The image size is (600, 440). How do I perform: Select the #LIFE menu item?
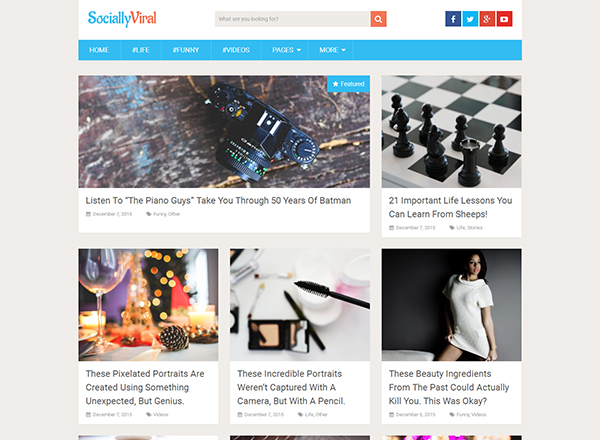pos(141,50)
